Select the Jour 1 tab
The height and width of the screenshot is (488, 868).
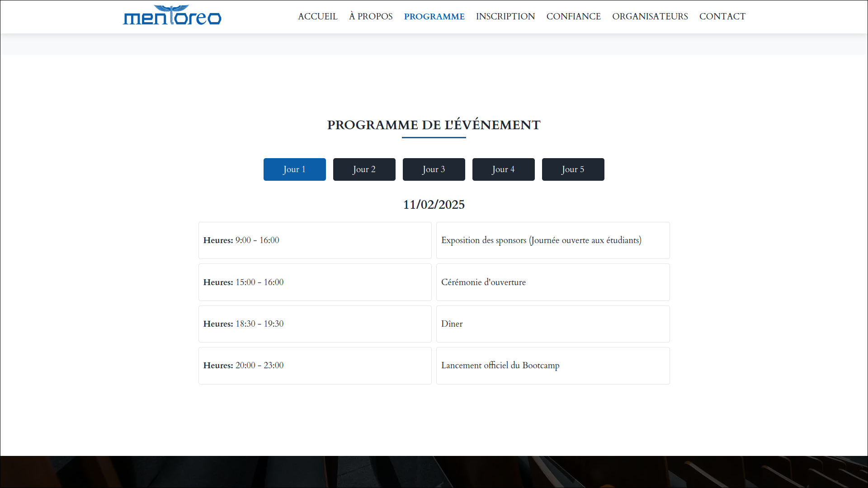pos(294,169)
